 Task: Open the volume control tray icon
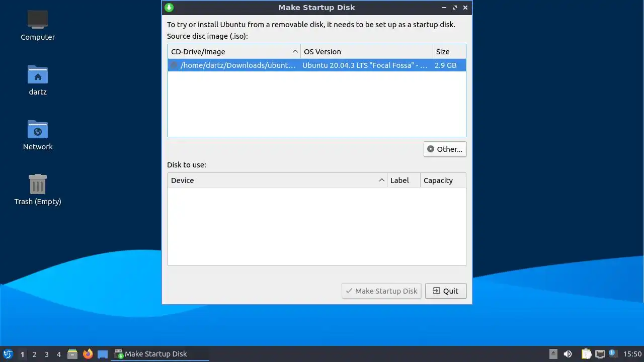[x=568, y=354]
